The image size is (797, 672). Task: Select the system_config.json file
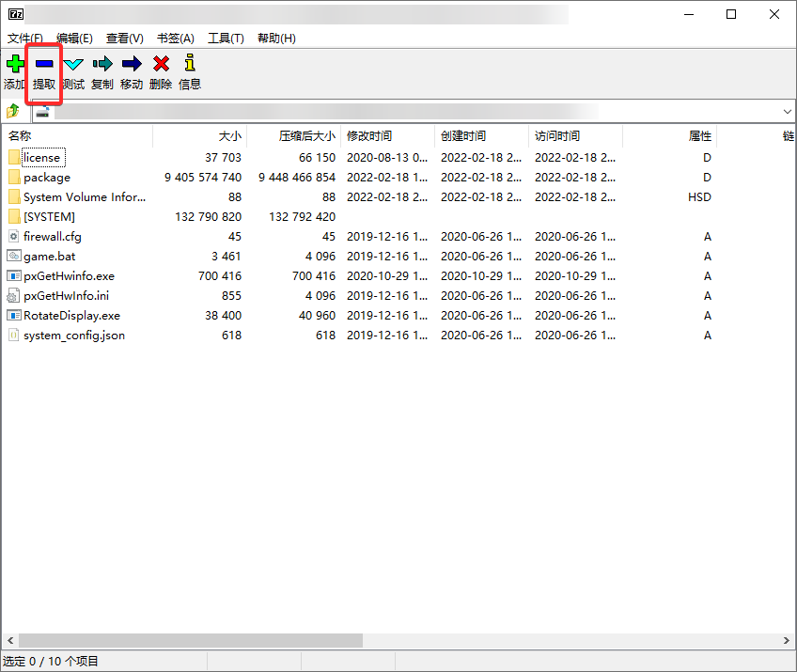pos(73,336)
